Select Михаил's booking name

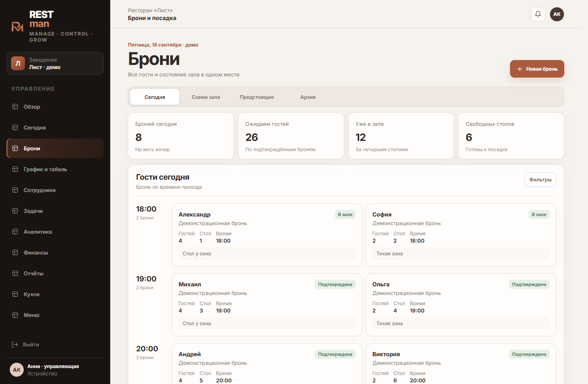(190, 284)
